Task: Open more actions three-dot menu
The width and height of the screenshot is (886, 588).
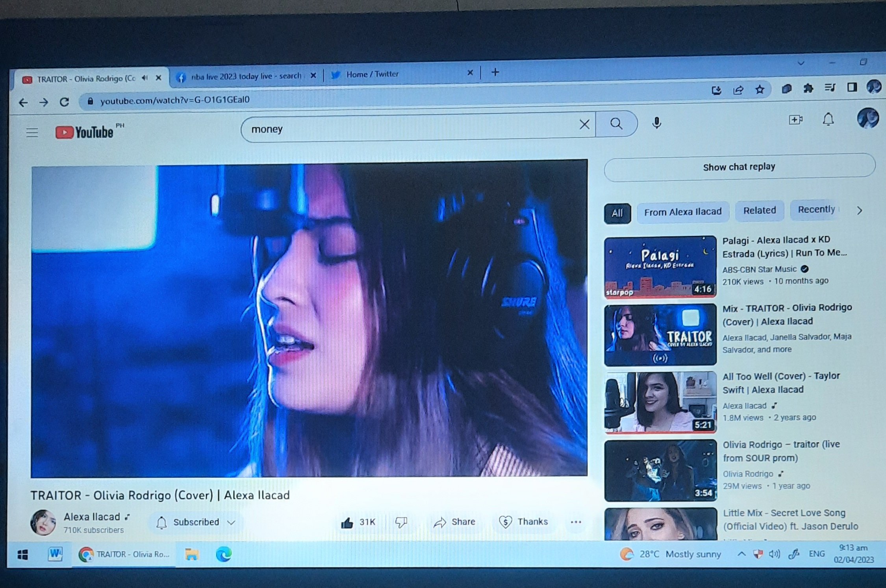Action: [576, 522]
